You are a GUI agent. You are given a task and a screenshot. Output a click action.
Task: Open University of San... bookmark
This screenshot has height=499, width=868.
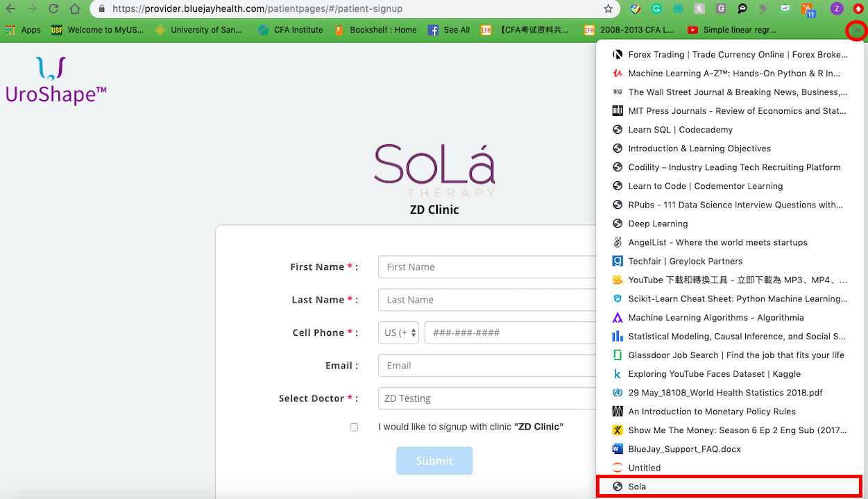[x=198, y=30]
